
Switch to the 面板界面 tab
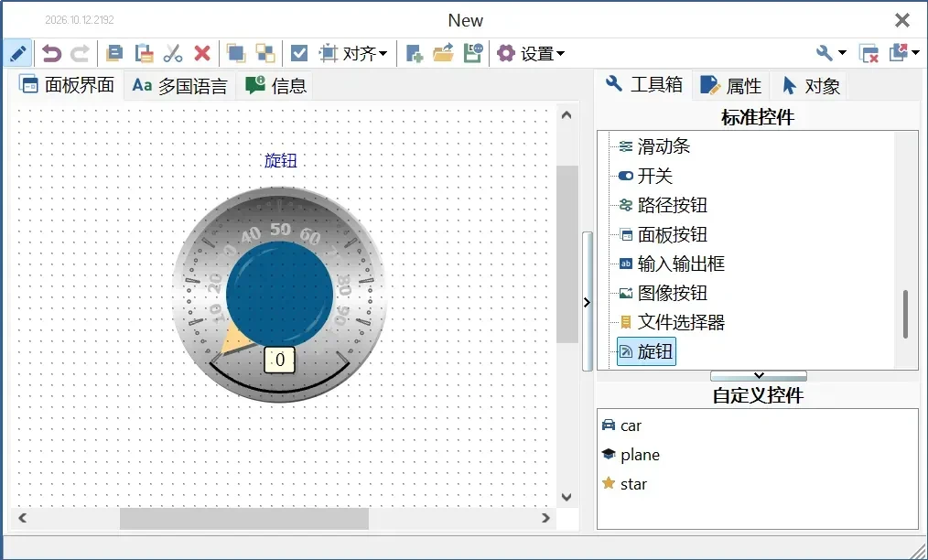pyautogui.click(x=66, y=85)
